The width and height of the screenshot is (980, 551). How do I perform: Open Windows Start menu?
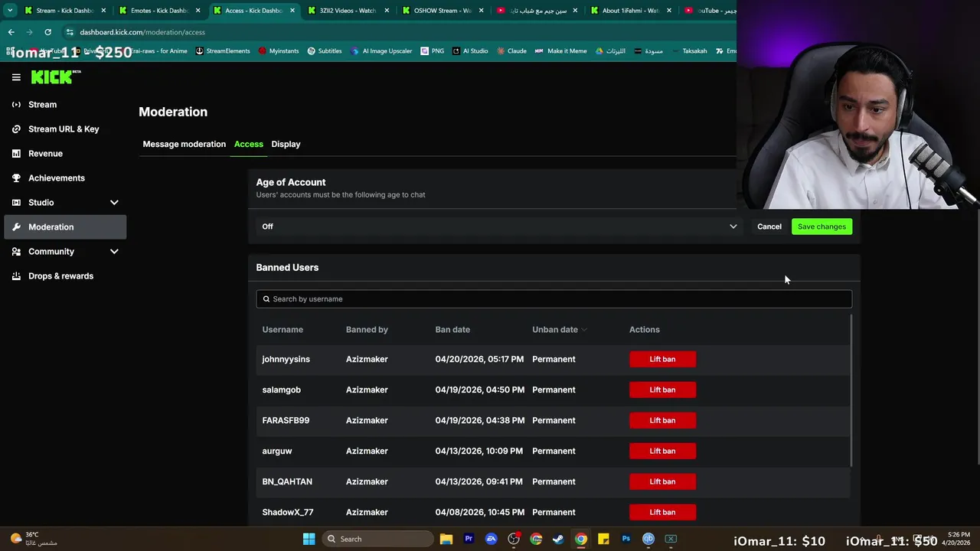click(309, 539)
